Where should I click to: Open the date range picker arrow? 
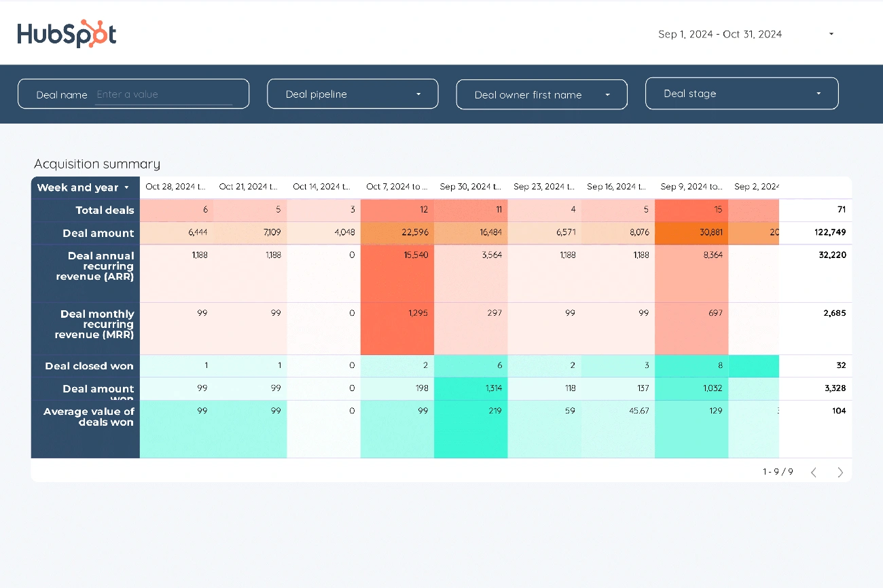[x=831, y=34]
